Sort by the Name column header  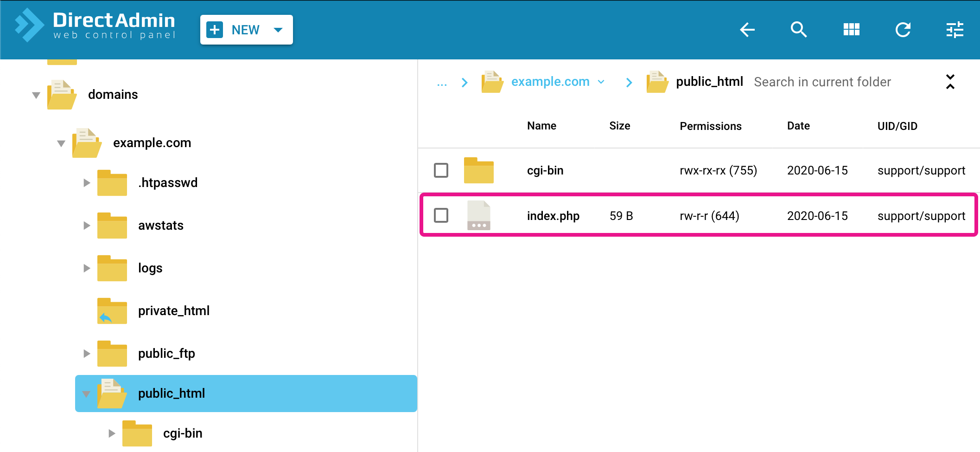coord(541,126)
